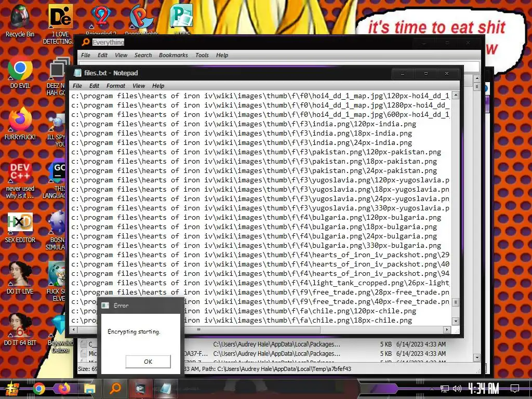532x399 pixels.
Task: Select the Bejeweled 2 desktop shortcut
Action: click(x=101, y=20)
